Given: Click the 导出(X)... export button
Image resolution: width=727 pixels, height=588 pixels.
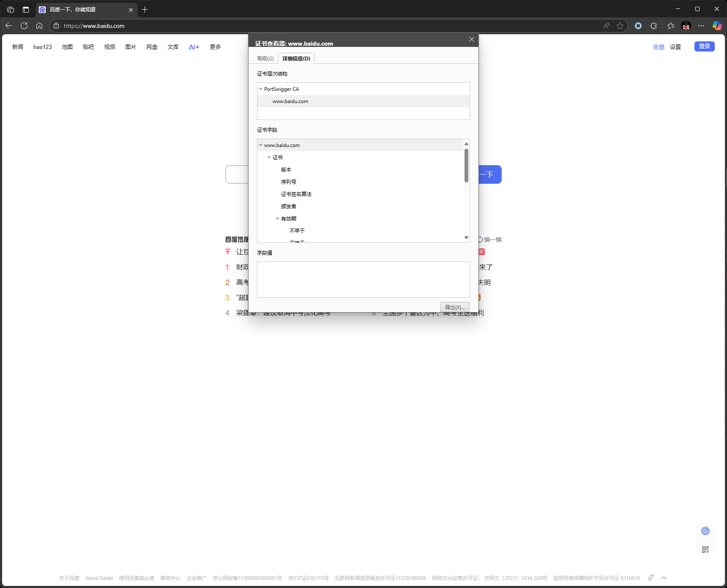Looking at the screenshot, I should tap(455, 307).
